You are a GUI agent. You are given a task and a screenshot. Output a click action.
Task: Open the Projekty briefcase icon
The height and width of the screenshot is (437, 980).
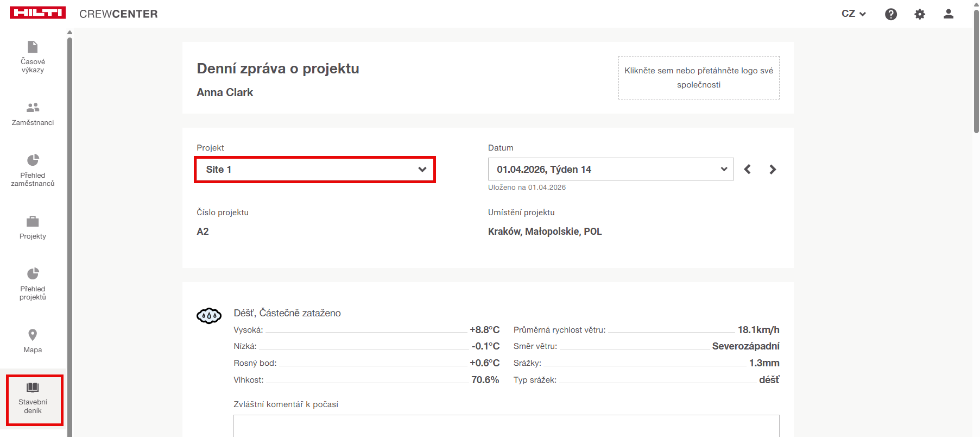pos(33,221)
